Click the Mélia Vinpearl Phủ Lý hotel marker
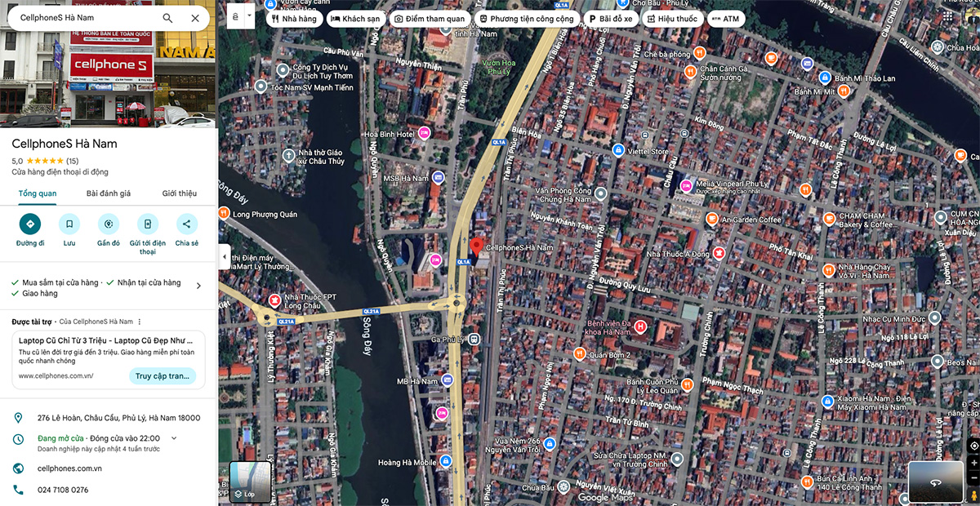The height and width of the screenshot is (506, 980). [x=686, y=187]
